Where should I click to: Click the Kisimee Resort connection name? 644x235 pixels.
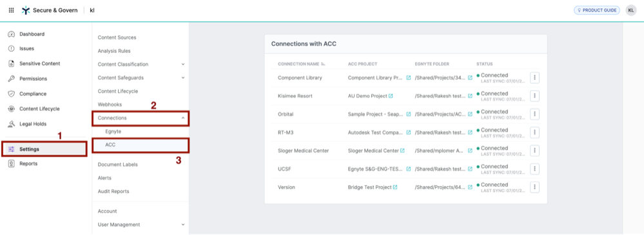pyautogui.click(x=295, y=96)
